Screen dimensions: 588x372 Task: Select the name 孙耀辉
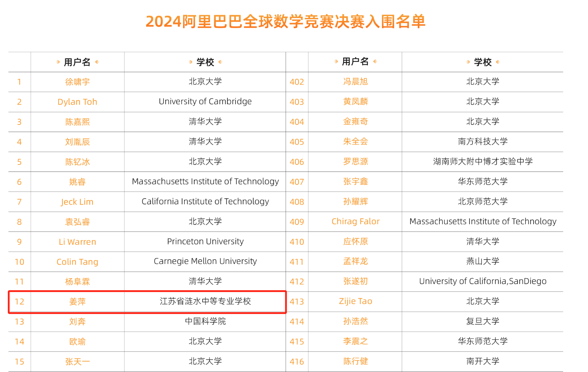355,202
